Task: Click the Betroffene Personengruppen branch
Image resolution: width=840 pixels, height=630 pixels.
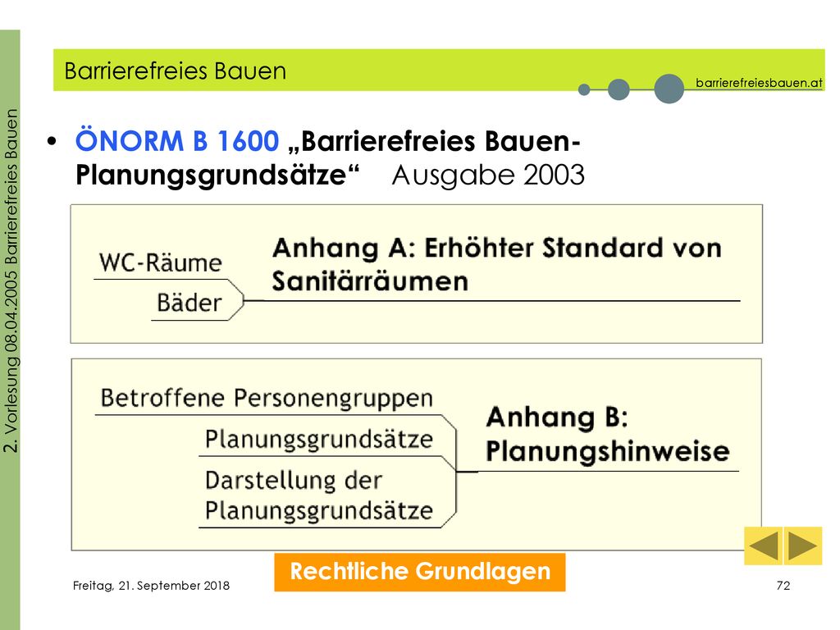Action: [x=267, y=398]
